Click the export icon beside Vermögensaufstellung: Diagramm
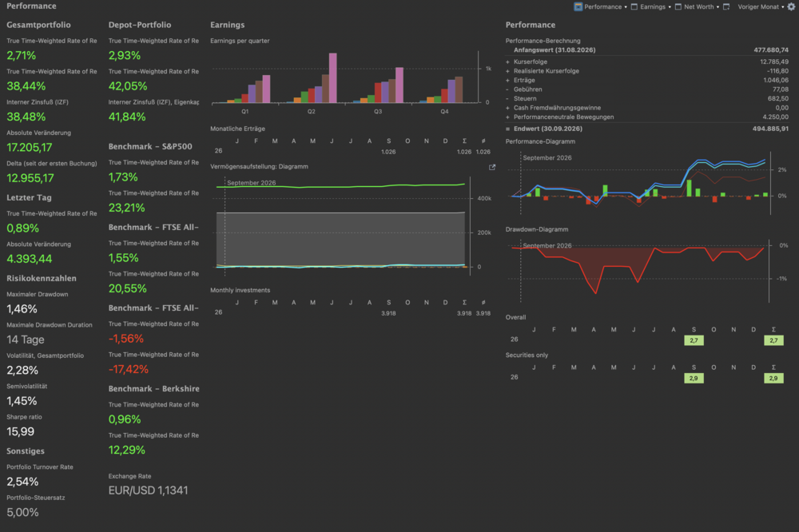This screenshot has height=532, width=799. click(491, 167)
